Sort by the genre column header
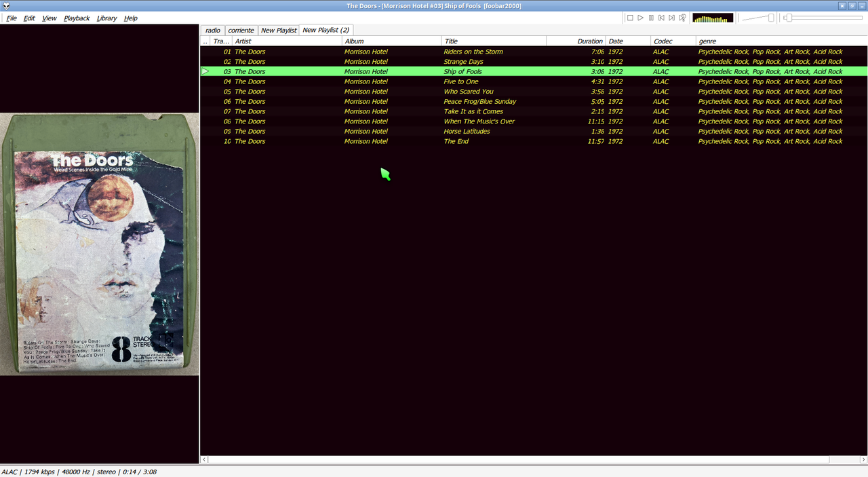This screenshot has height=477, width=868. point(782,41)
